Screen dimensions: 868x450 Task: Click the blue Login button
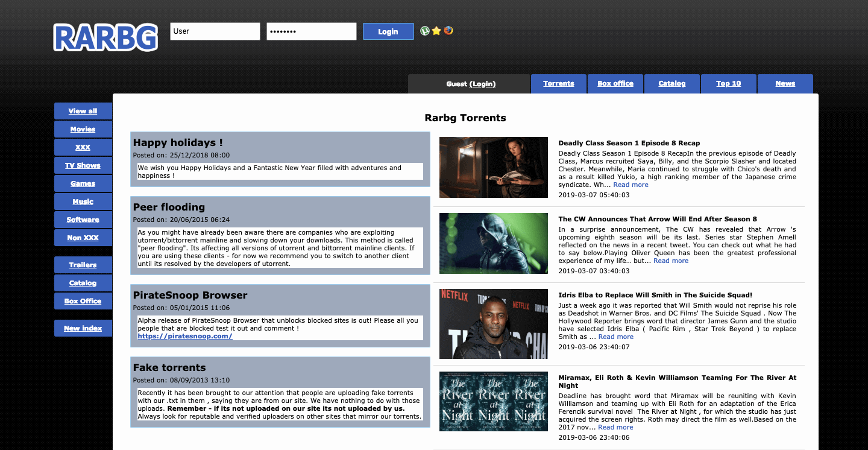coord(388,31)
